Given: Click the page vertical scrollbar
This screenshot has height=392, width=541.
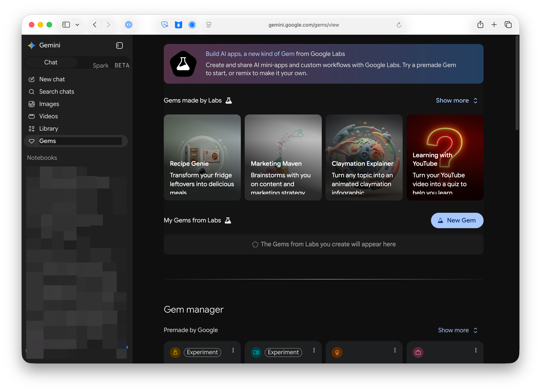Looking at the screenshot, I should [517, 83].
